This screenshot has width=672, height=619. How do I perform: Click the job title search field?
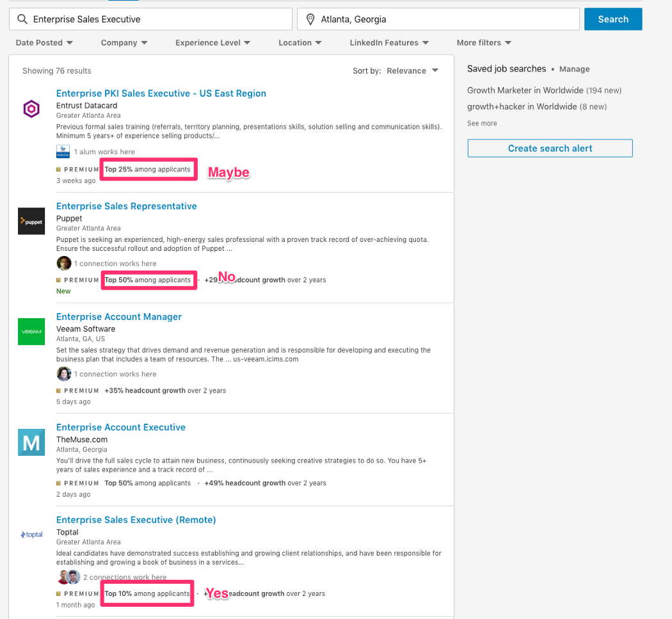point(150,19)
